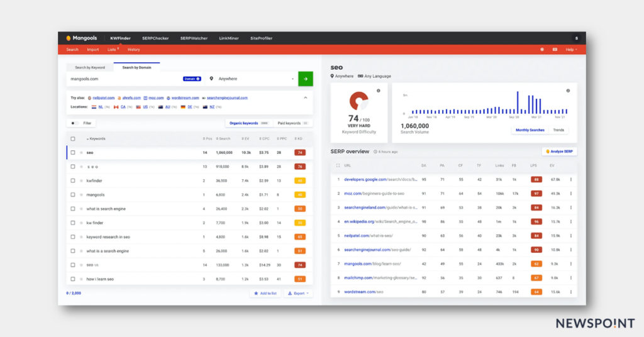This screenshot has width=644, height=337.
Task: Check the box for 'how i learn seo'
Action: click(73, 279)
